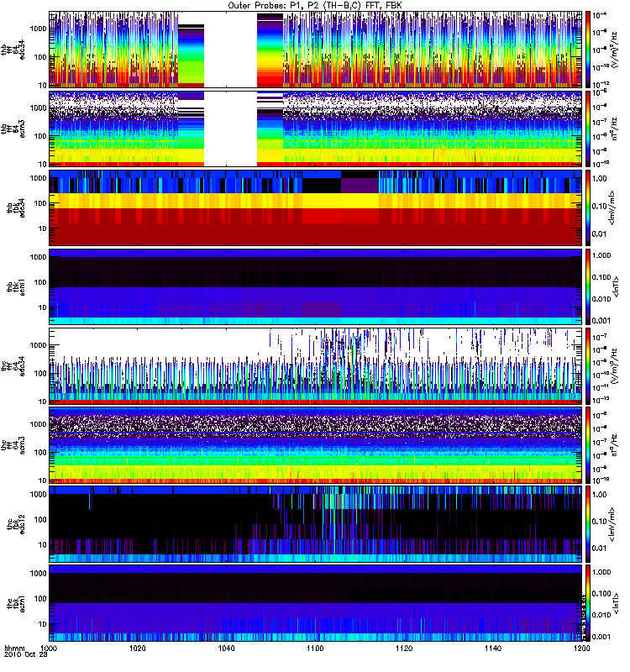630x672 pixels.
Task: Click the '100' y-axis tick of thc fbk edc12 panel
Action: (x=40, y=520)
